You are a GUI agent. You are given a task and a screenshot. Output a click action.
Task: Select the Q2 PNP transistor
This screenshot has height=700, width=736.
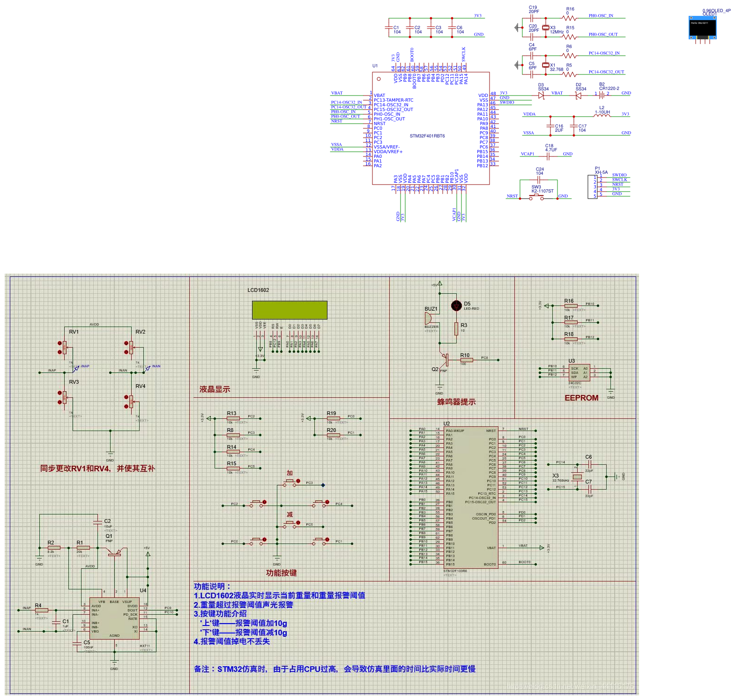tap(445, 360)
